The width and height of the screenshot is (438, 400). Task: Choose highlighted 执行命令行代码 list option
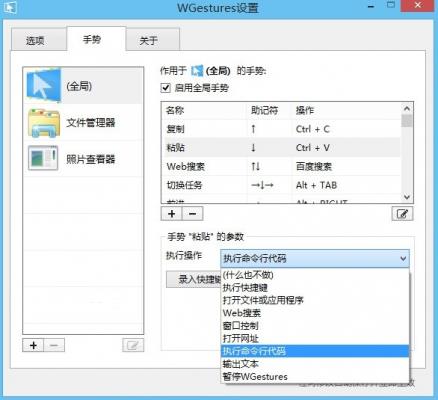[x=315, y=351]
